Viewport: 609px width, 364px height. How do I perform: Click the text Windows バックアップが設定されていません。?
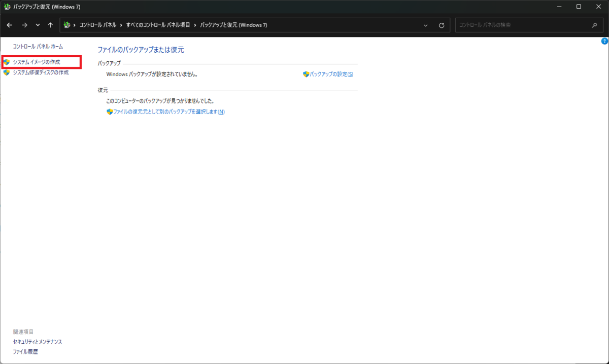coord(152,74)
